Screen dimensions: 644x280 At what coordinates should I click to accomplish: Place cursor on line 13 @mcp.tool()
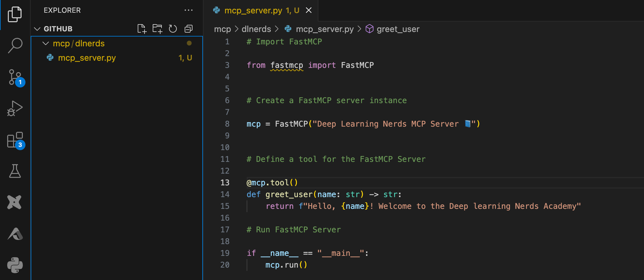click(272, 183)
